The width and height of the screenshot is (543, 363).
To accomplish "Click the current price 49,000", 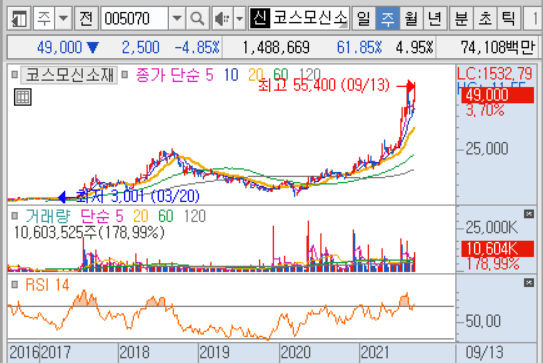I will [x=60, y=47].
